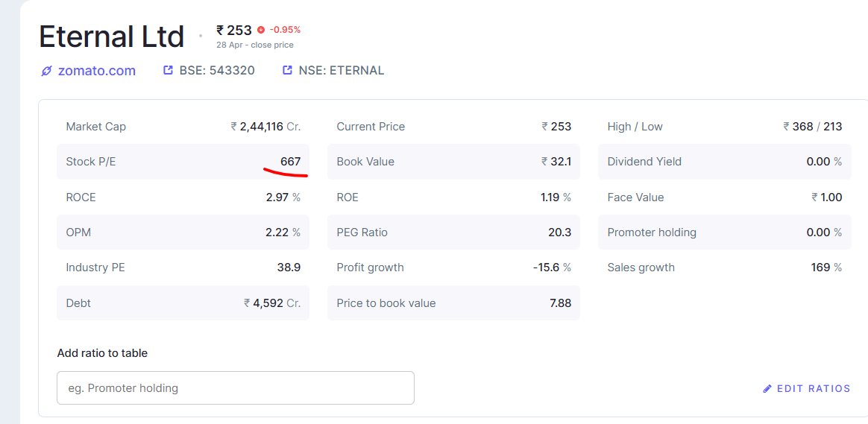Open the NSE: ETERNAL exchange link
868x424 pixels.
pyautogui.click(x=341, y=70)
